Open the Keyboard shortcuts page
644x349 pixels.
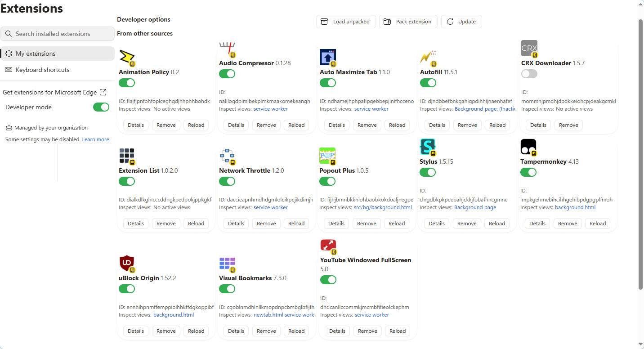coord(58,70)
